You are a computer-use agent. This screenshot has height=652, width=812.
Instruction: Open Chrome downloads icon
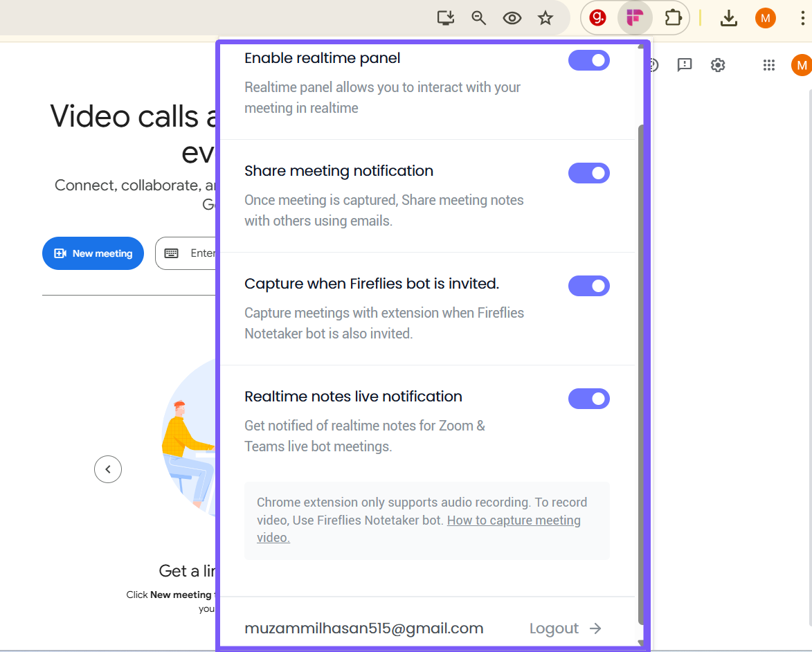(728, 18)
